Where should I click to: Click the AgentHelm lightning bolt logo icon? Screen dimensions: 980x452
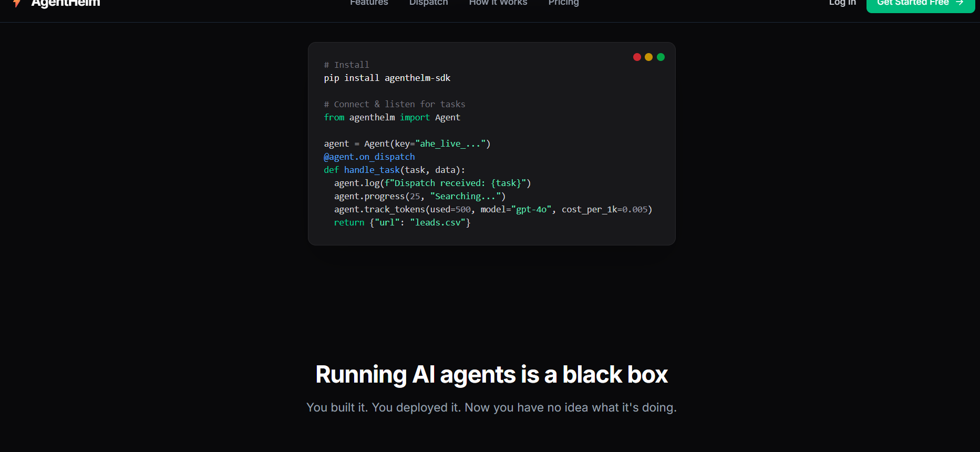point(17,3)
